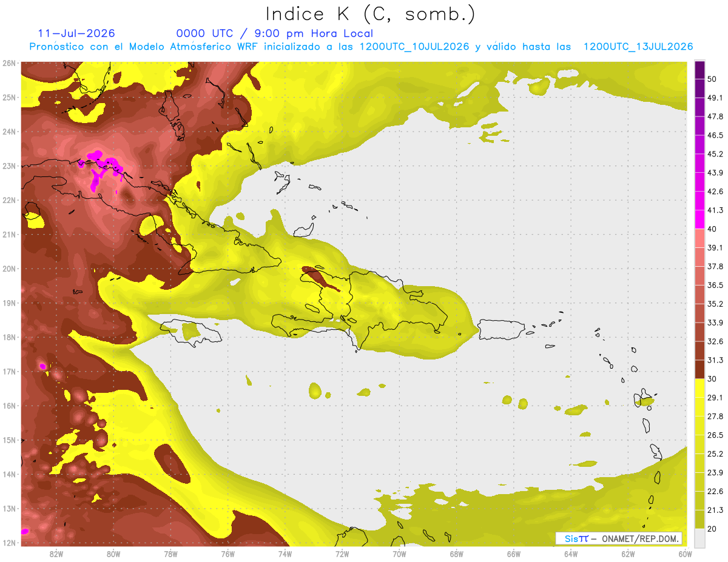The width and height of the screenshot is (728, 562).
Task: Click the latitude axis label '19N'
Action: coord(9,303)
